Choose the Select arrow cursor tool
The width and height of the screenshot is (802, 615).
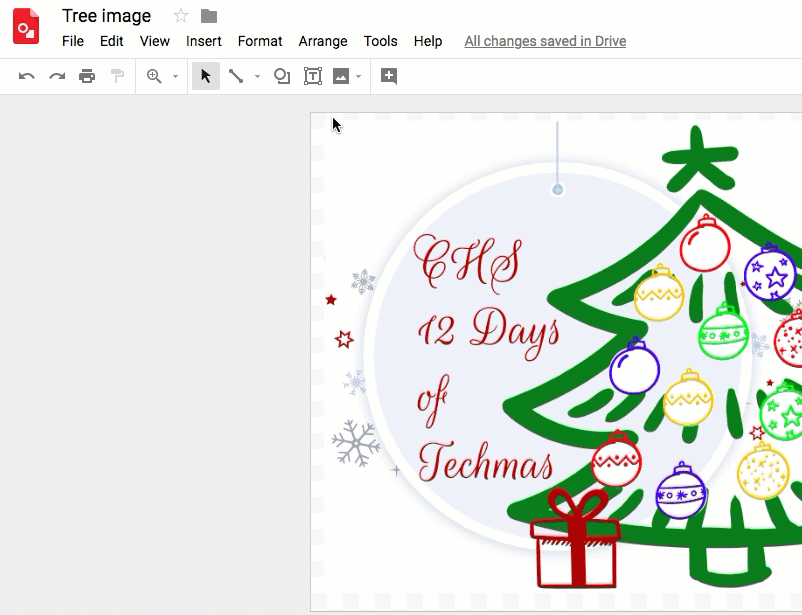click(x=206, y=76)
